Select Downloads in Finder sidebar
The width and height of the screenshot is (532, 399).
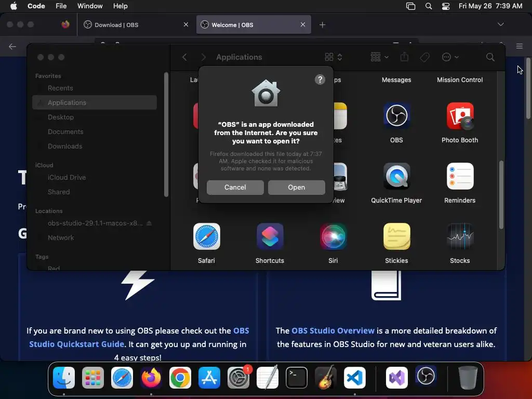click(x=95, y=146)
